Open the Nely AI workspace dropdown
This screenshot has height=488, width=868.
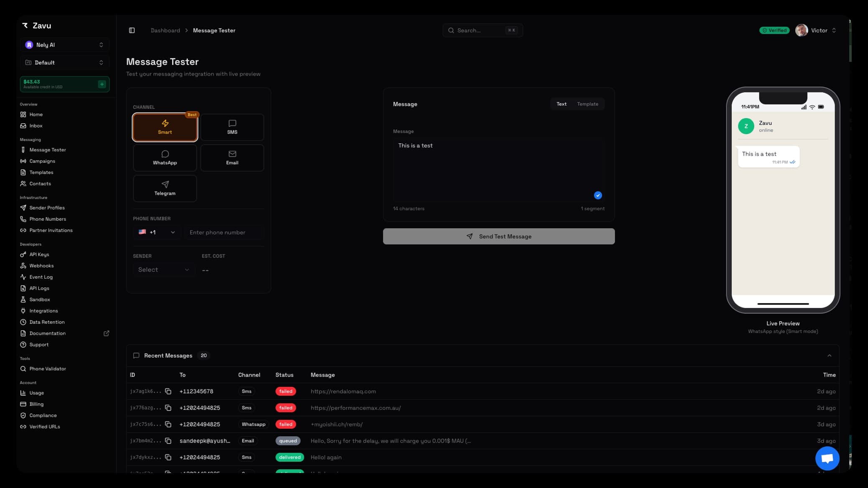pos(65,45)
